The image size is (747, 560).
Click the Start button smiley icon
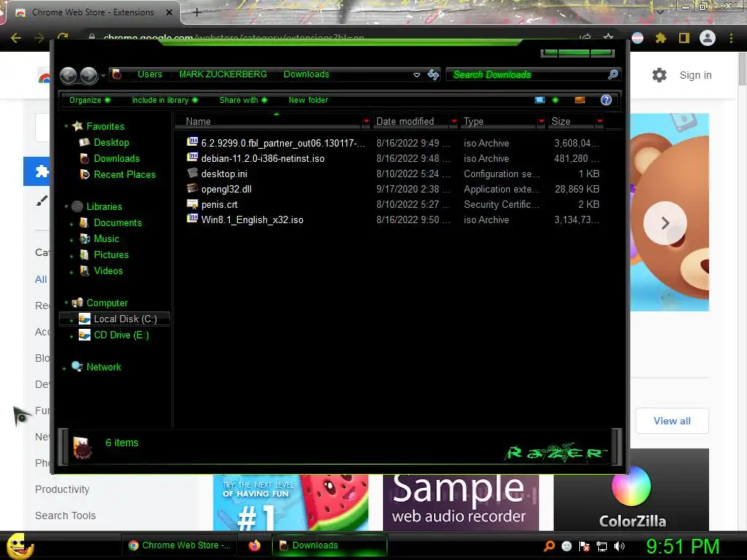tap(20, 545)
